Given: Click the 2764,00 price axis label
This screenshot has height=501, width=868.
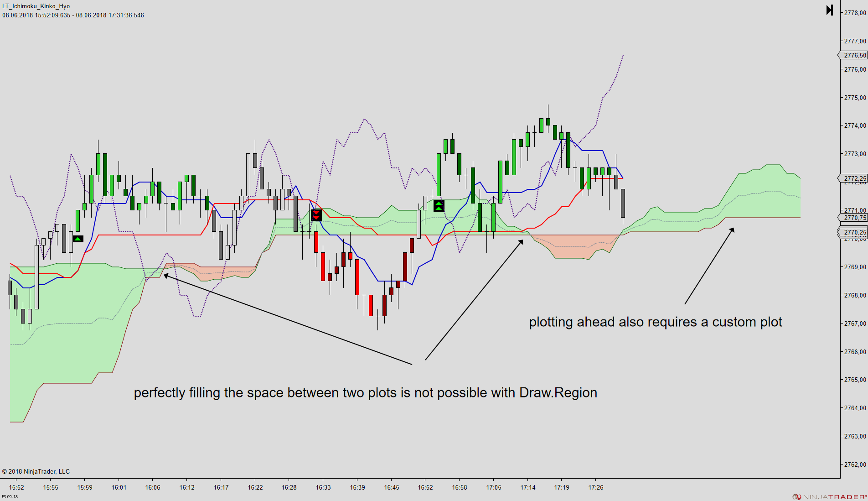Looking at the screenshot, I should [855, 408].
